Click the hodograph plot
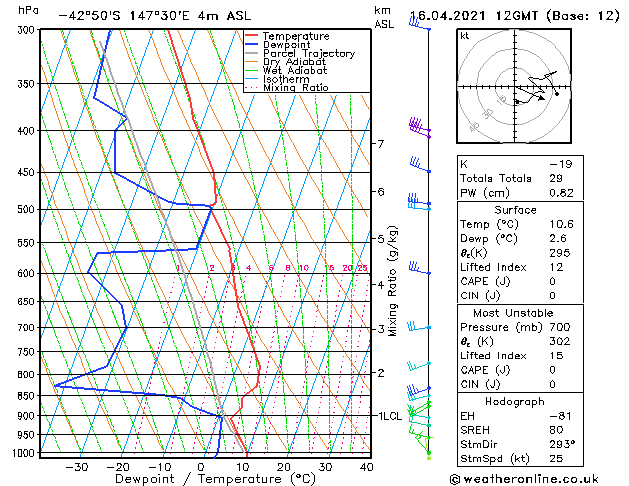 point(514,86)
